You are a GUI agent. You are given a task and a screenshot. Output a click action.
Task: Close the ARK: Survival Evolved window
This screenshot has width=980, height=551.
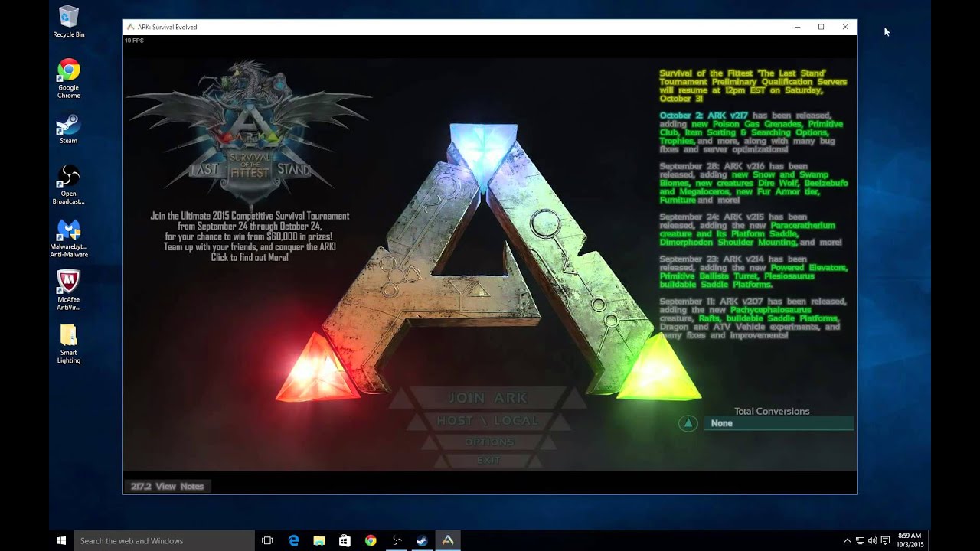pos(845,27)
